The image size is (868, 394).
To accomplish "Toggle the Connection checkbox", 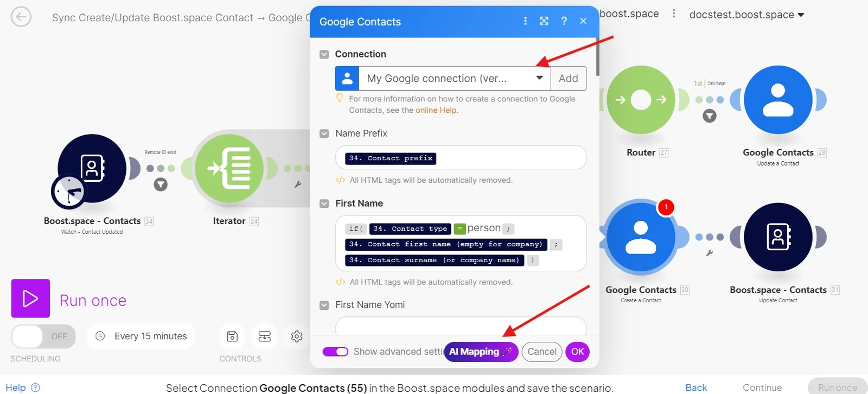I will point(324,54).
